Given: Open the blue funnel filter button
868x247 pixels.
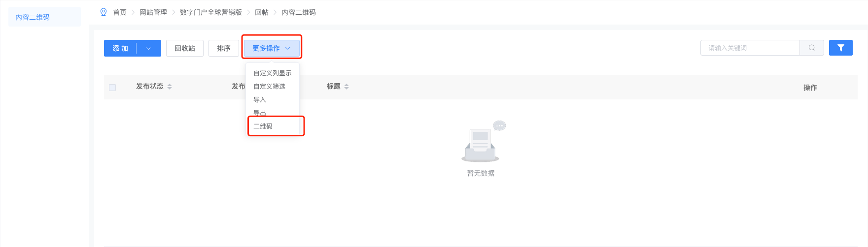Looking at the screenshot, I should click(841, 48).
